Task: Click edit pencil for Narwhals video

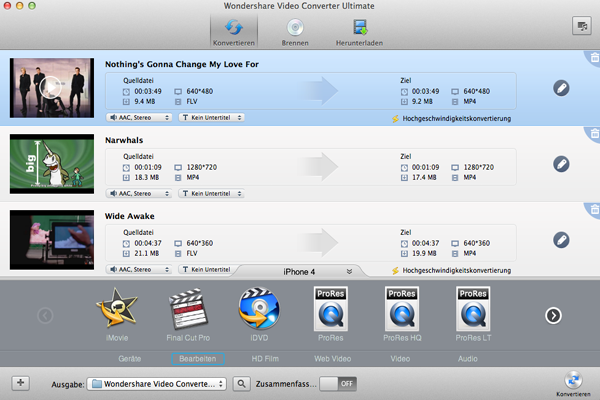Action: click(561, 164)
